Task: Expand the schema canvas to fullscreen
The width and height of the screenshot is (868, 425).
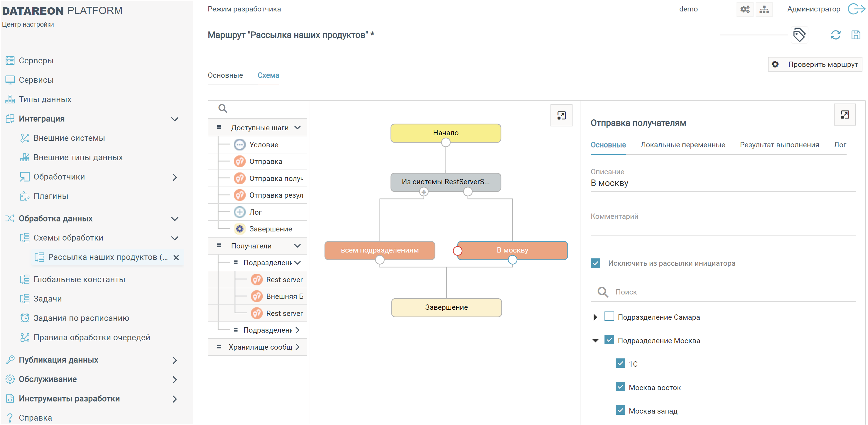Action: point(561,116)
